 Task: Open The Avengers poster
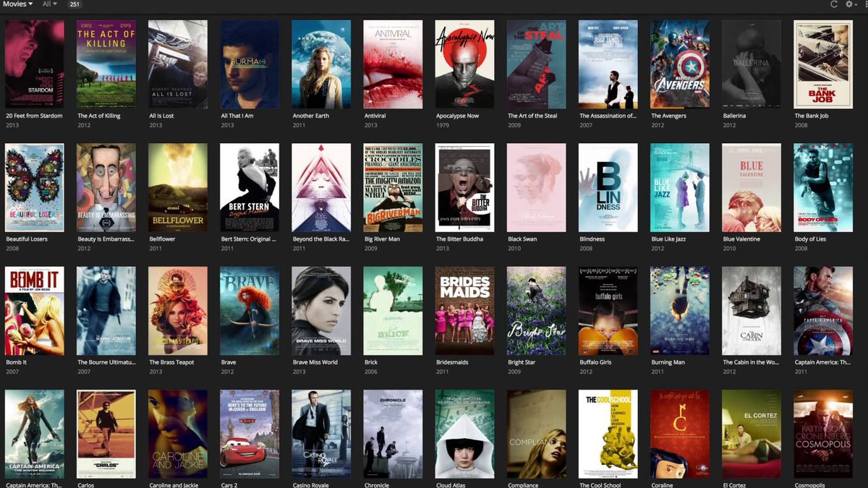click(x=678, y=64)
